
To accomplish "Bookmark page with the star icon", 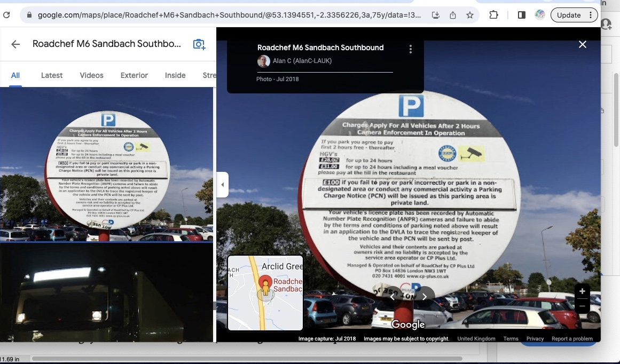I will coord(469,15).
